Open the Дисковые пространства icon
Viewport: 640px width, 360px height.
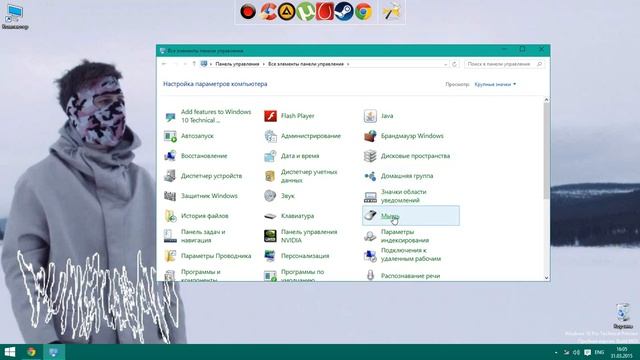[370, 156]
